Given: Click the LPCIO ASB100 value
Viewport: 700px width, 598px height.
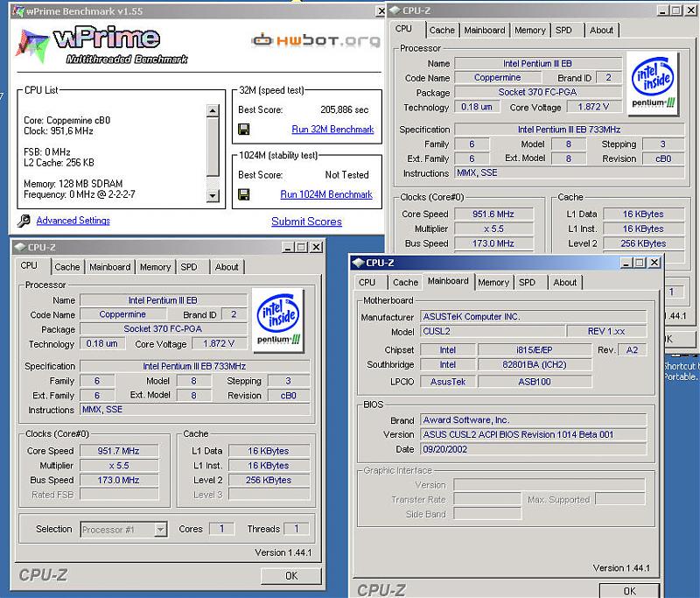Looking at the screenshot, I should click(x=535, y=382).
